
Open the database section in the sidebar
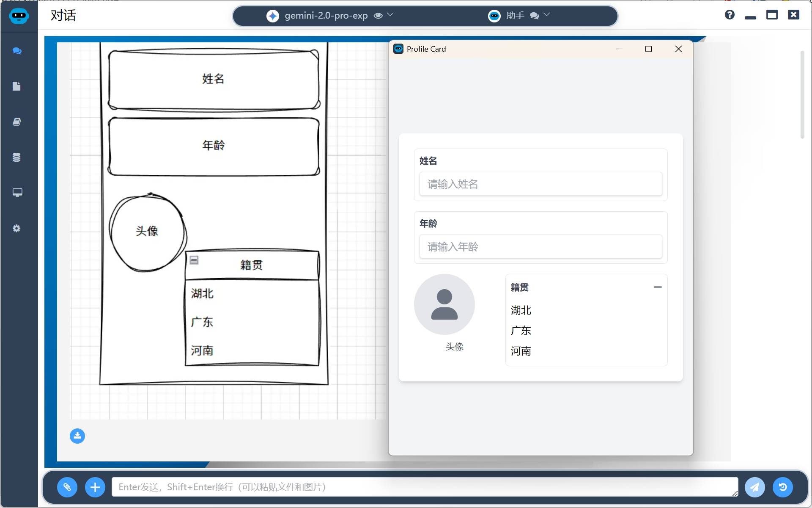(x=17, y=157)
